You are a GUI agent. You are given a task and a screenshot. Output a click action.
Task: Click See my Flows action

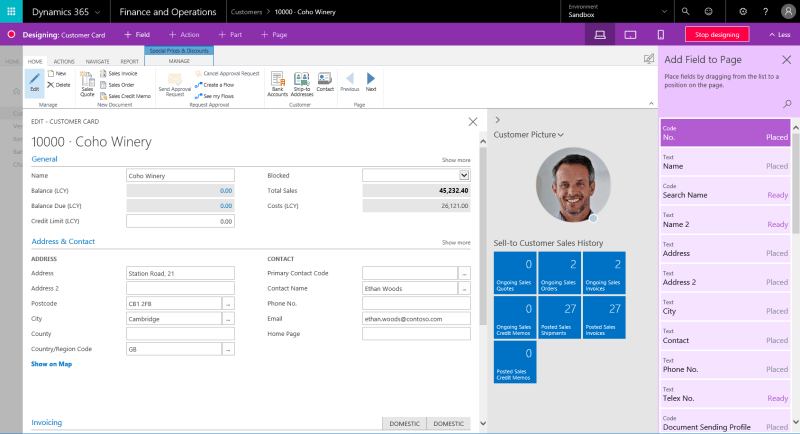215,96
